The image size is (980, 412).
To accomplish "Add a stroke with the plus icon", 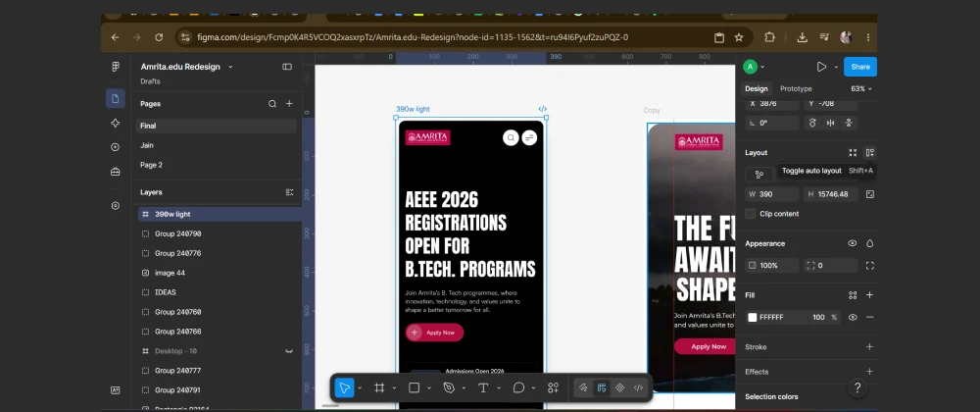I will pos(869,346).
